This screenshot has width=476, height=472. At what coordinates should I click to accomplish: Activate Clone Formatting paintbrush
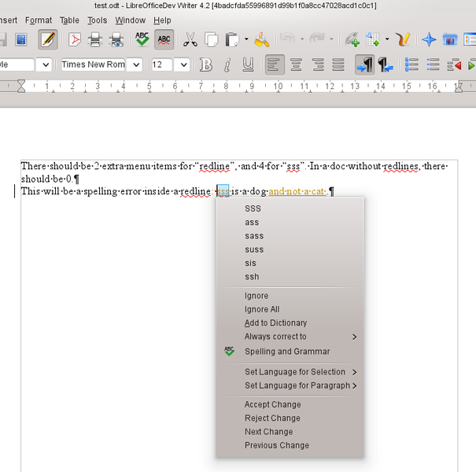[x=262, y=40]
